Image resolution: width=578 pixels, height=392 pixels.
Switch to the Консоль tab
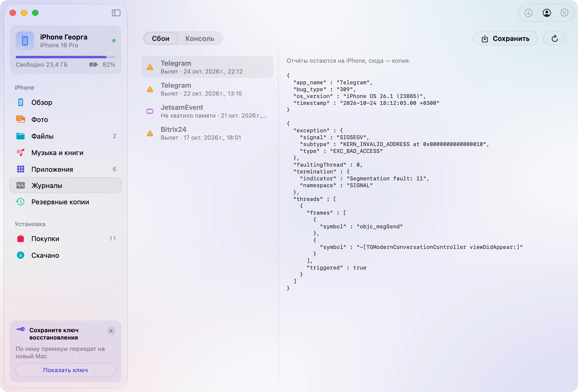click(x=200, y=38)
